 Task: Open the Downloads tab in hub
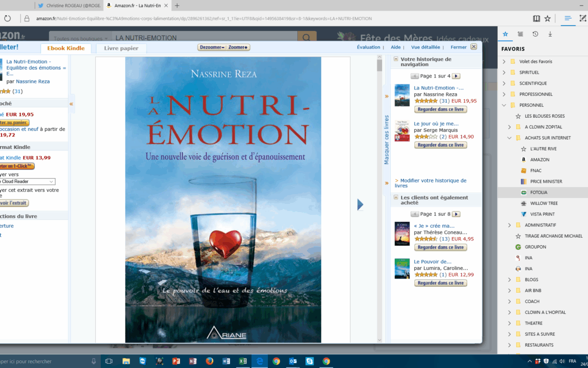550,34
